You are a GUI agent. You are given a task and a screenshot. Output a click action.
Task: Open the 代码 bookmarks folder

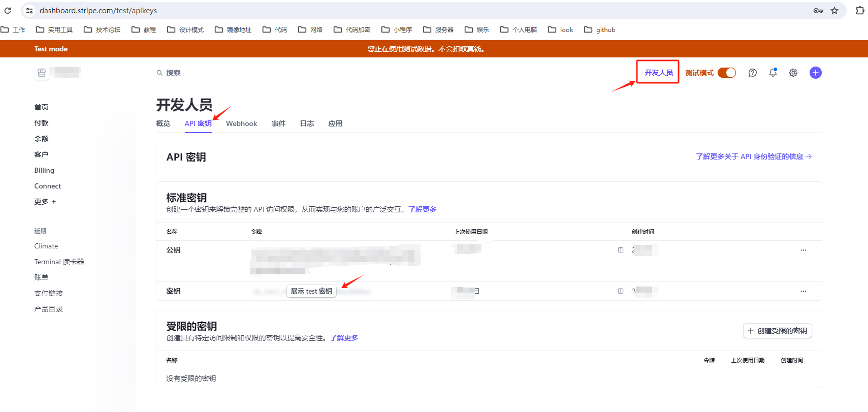pyautogui.click(x=275, y=29)
